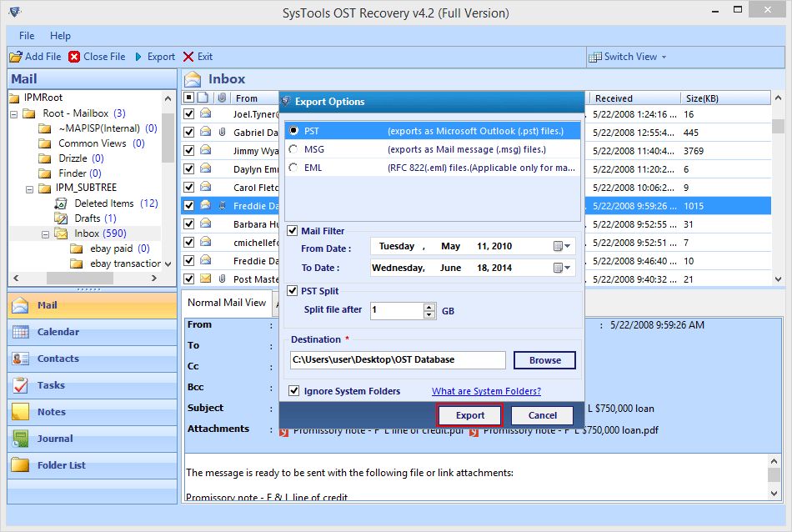Viewport: 792px width, 532px height.
Task: Toggle the Ignore System Folders checkbox
Action: pyautogui.click(x=293, y=390)
